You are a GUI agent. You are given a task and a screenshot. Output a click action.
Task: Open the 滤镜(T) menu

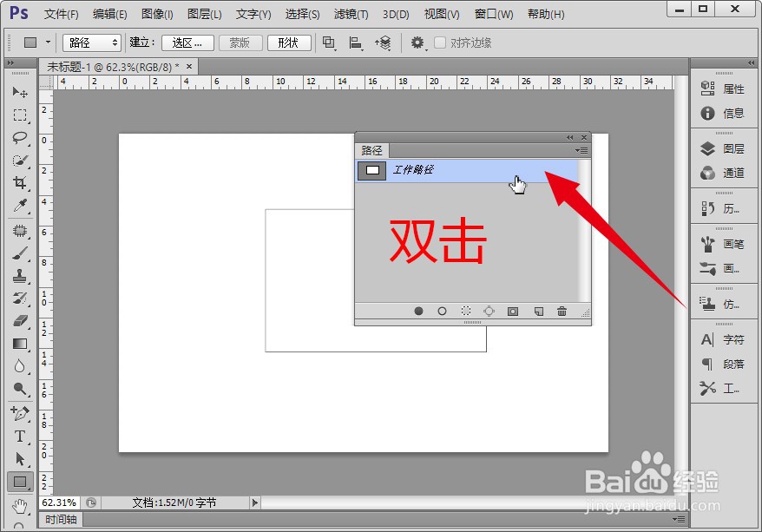(351, 14)
